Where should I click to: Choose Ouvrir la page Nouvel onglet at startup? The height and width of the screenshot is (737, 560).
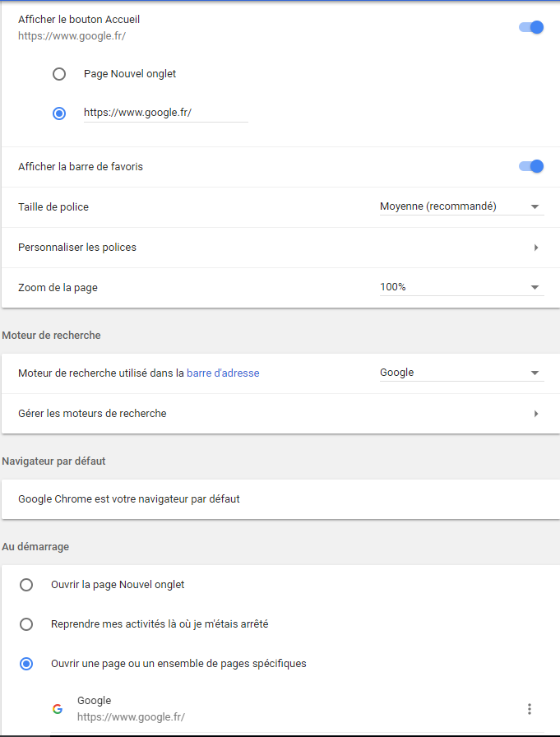tap(26, 585)
